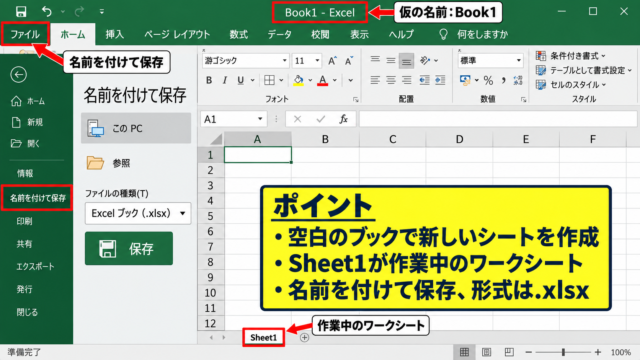The image size is (640, 360).
Task: Open the font color dropdown arrow
Action: [335, 80]
